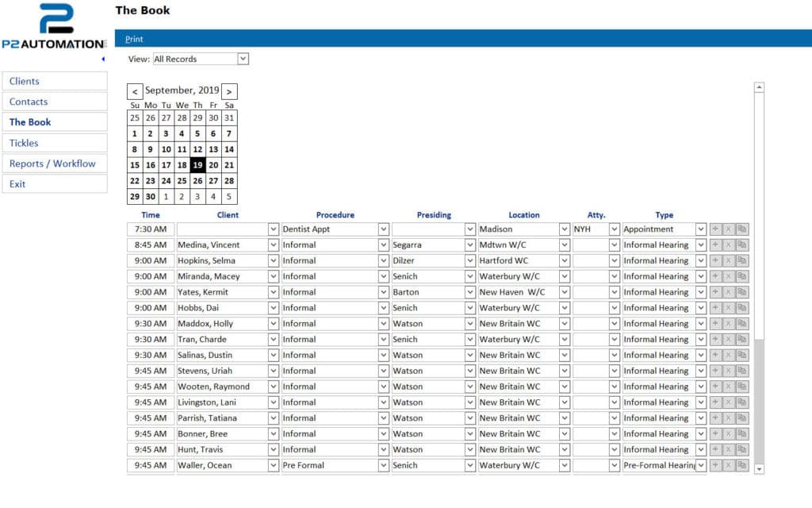
Task: Go to Contacts in the sidebar
Action: click(55, 102)
